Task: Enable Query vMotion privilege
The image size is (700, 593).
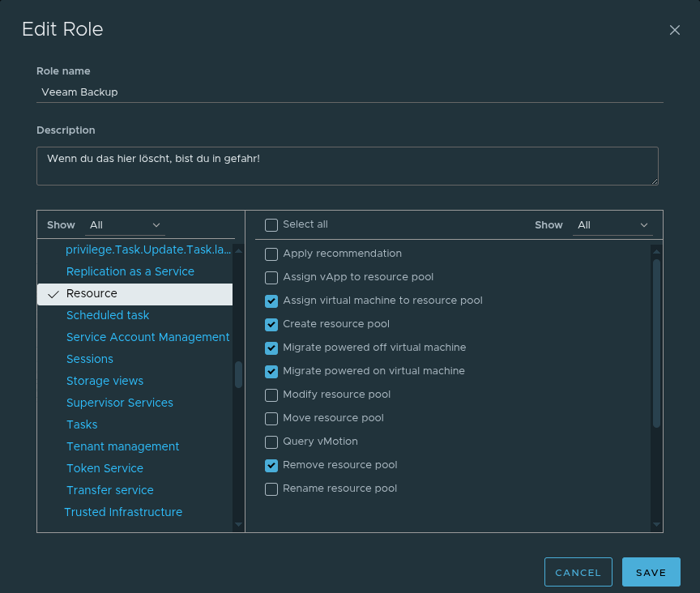Action: click(271, 442)
